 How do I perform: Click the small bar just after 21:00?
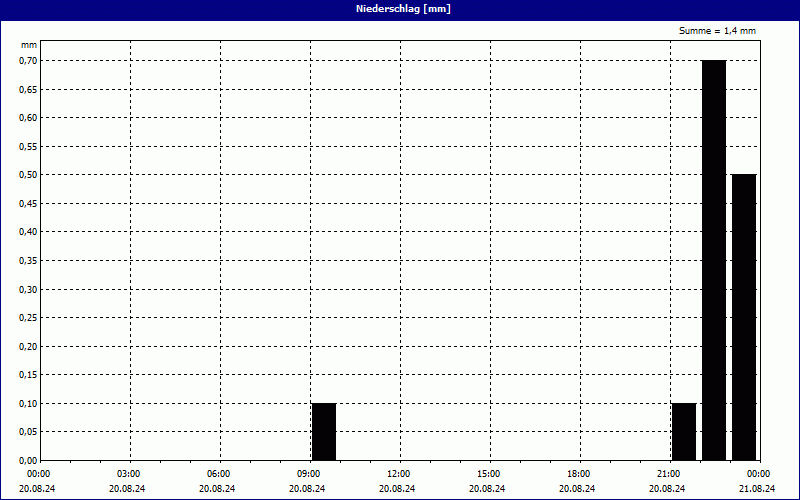coord(684,431)
